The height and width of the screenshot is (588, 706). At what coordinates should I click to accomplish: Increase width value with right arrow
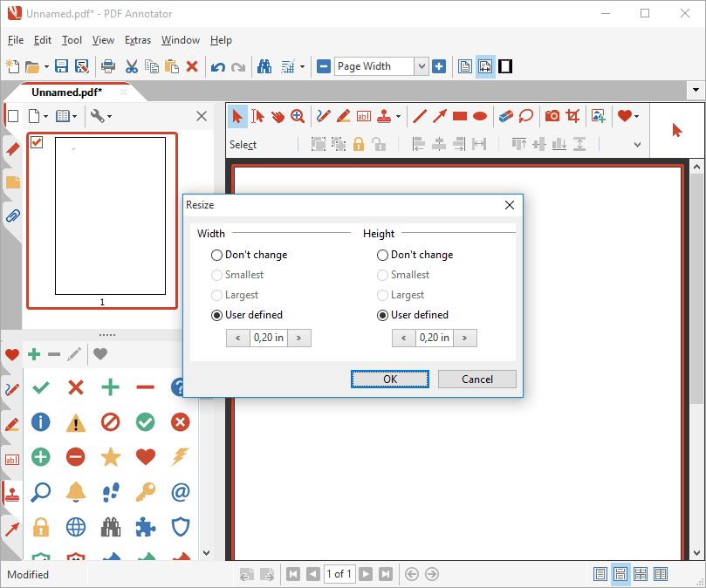click(x=299, y=338)
